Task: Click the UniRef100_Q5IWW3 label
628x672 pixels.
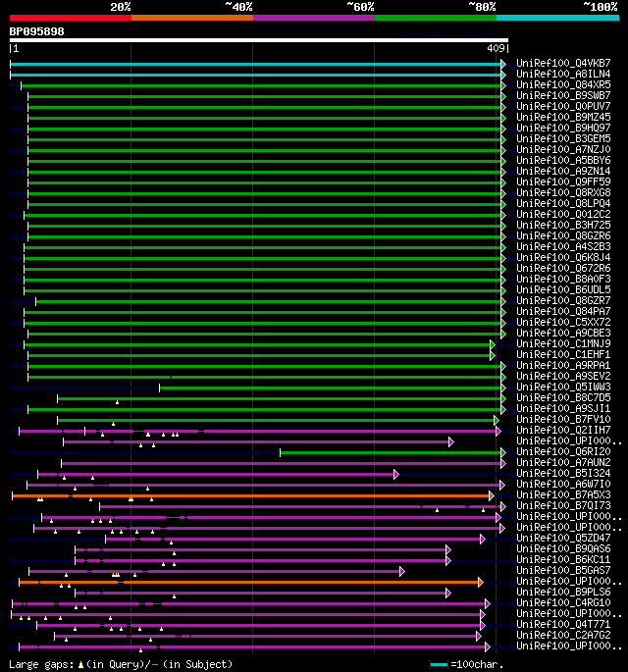Action: point(563,387)
